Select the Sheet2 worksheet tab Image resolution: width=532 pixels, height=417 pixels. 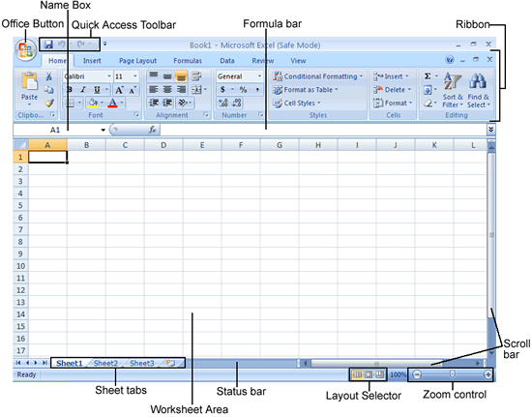click(x=105, y=364)
